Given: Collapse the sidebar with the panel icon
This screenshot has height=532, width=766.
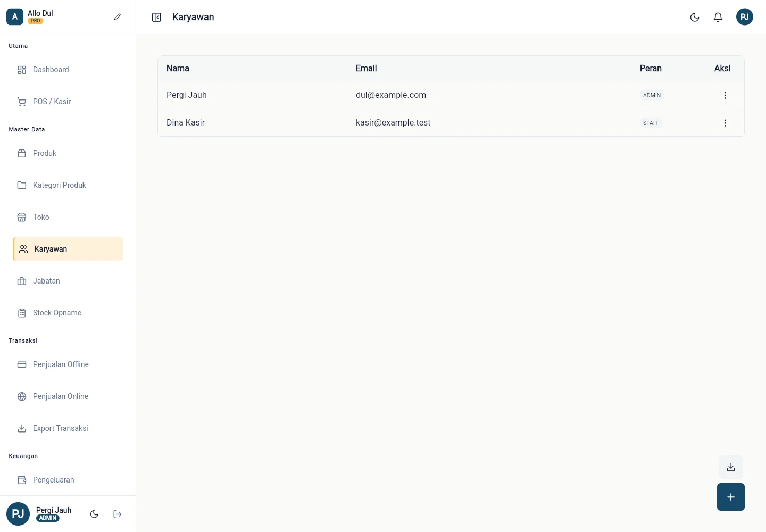Looking at the screenshot, I should tap(156, 18).
